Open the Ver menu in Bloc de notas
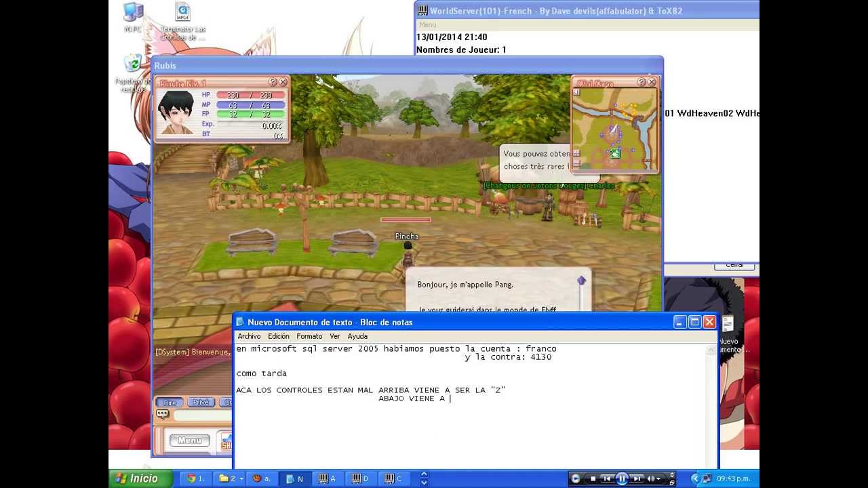868x488 pixels. 335,336
